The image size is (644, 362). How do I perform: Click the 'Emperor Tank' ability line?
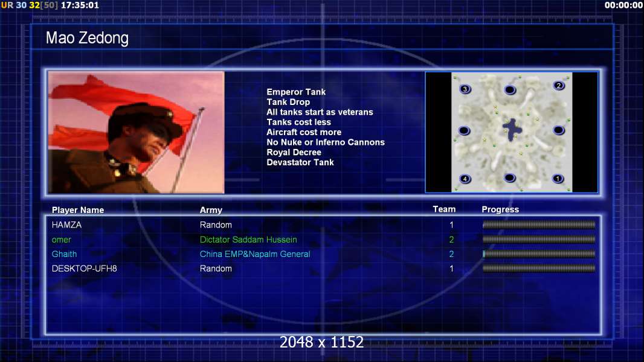(296, 92)
